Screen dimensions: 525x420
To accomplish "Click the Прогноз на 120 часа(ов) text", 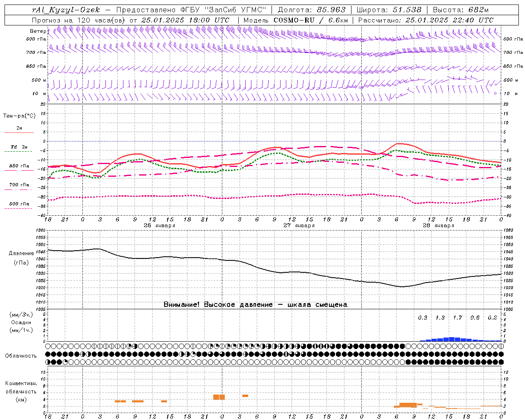I will [79, 20].
